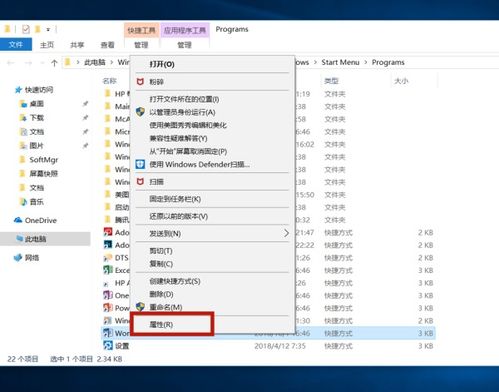This screenshot has width=499, height=392.
Task: Select 固定到任务栏(K) menu entry
Action: click(175, 199)
